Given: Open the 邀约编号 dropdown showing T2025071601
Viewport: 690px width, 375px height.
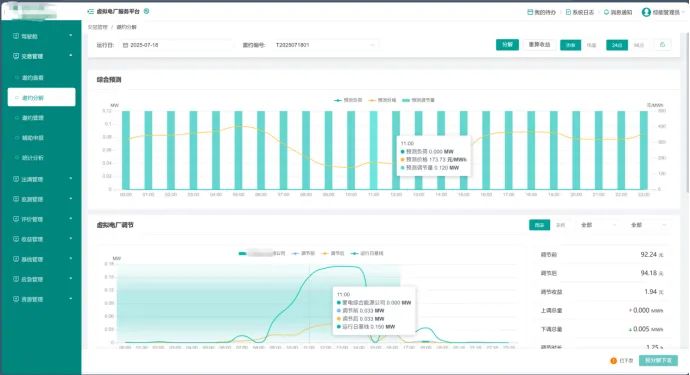Looking at the screenshot, I should click(325, 45).
